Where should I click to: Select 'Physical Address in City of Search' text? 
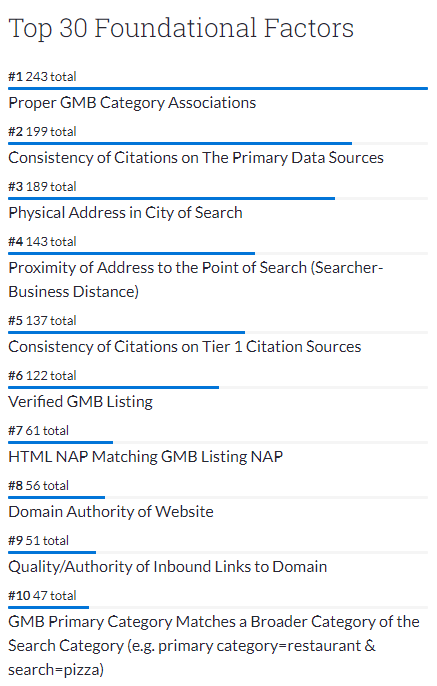coord(126,213)
